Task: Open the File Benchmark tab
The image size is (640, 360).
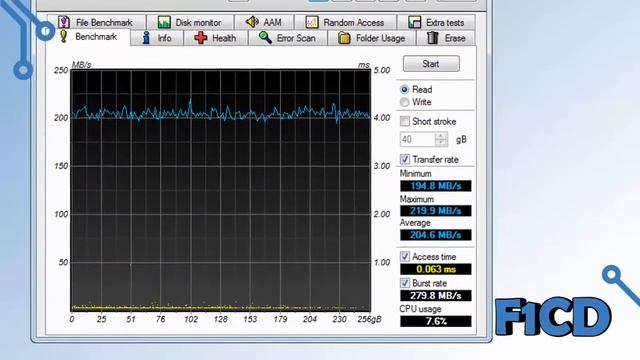Action: pos(96,22)
